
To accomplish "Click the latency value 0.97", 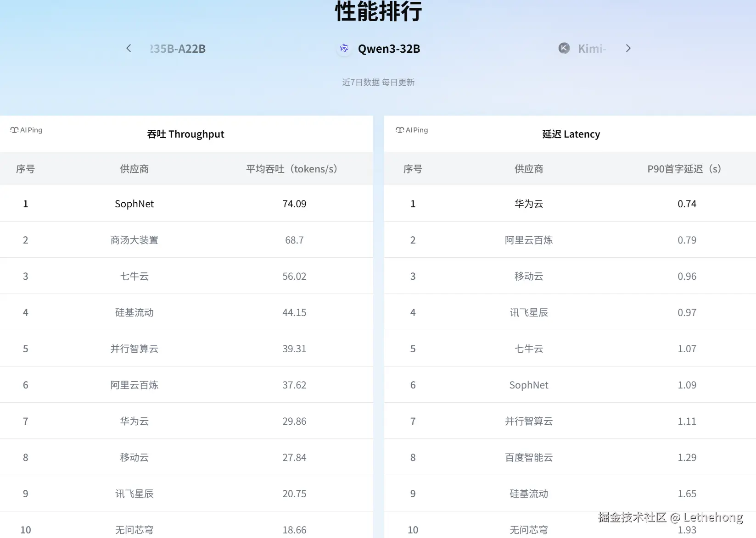I will 687,312.
